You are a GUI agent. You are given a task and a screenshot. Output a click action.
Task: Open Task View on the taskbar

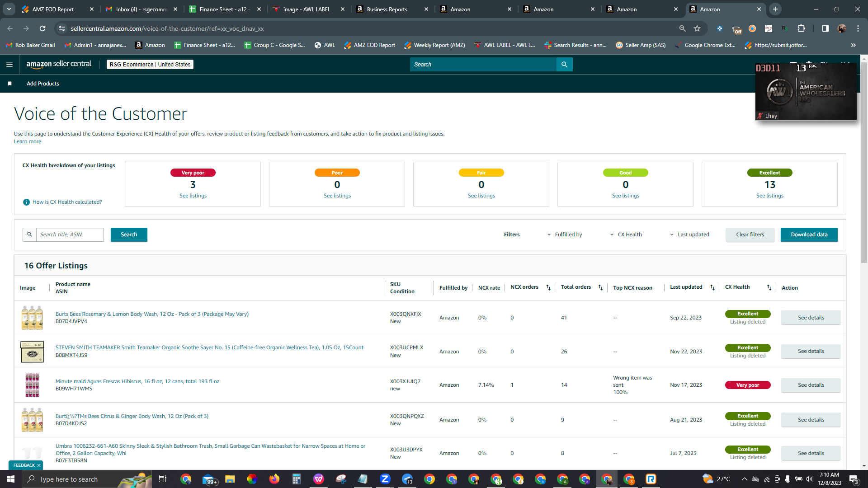pyautogui.click(x=163, y=479)
